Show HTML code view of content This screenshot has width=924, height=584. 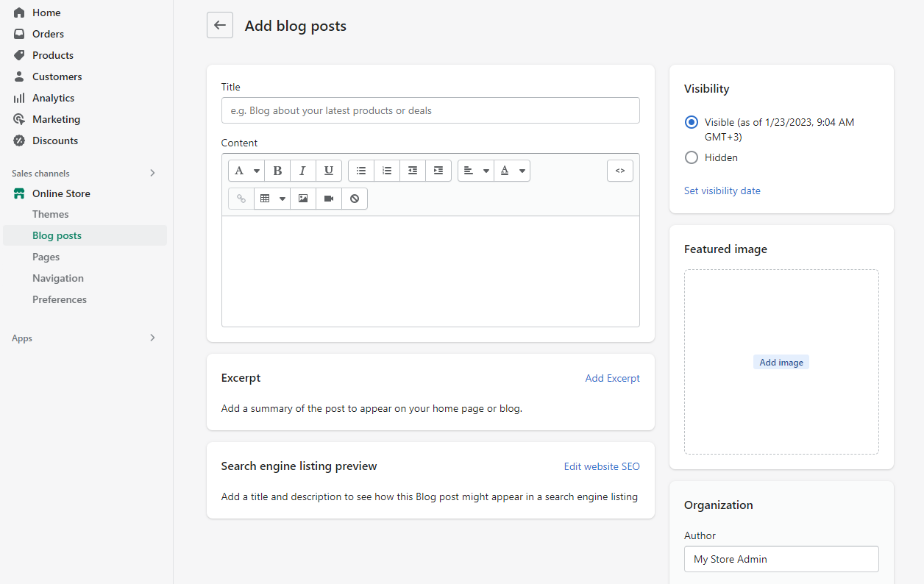(619, 171)
